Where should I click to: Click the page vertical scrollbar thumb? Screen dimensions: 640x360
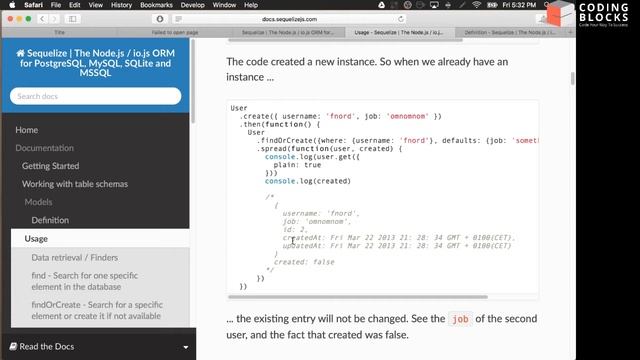[572, 79]
